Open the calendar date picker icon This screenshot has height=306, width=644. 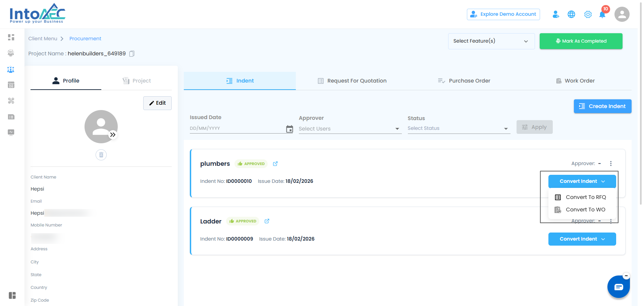pyautogui.click(x=289, y=129)
